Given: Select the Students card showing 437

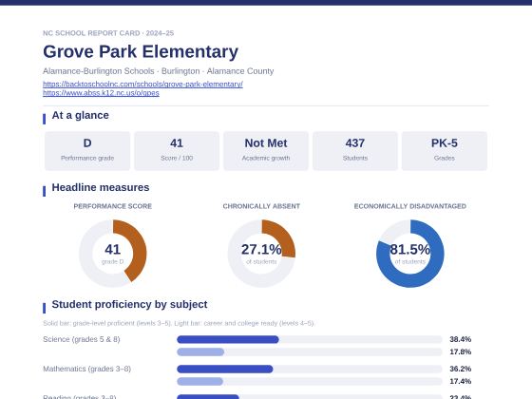Looking at the screenshot, I should click(x=355, y=151).
